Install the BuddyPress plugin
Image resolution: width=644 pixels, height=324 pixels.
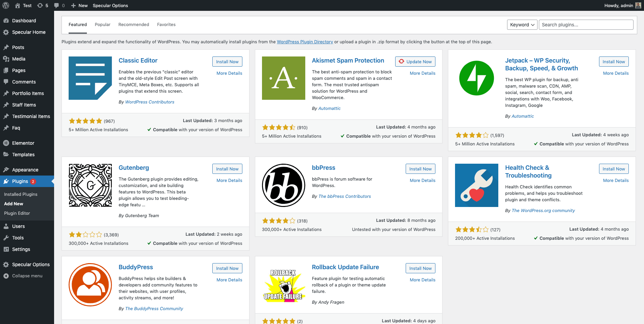pos(227,268)
